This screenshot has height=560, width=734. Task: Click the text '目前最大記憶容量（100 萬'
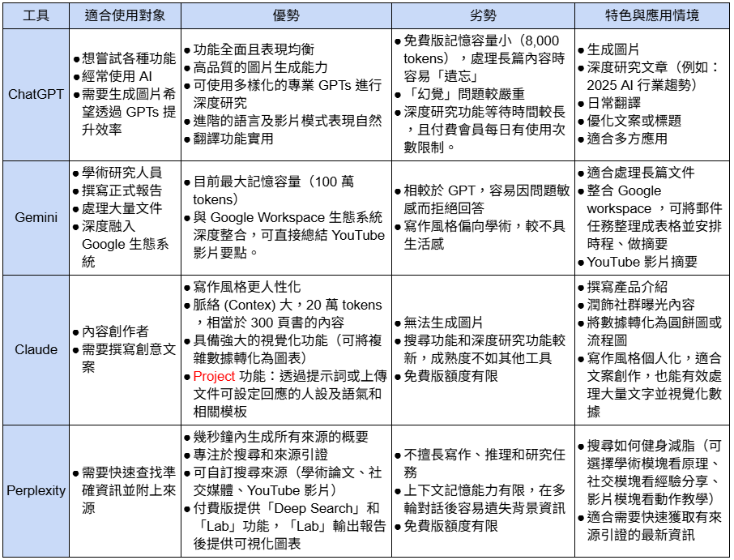click(x=274, y=182)
